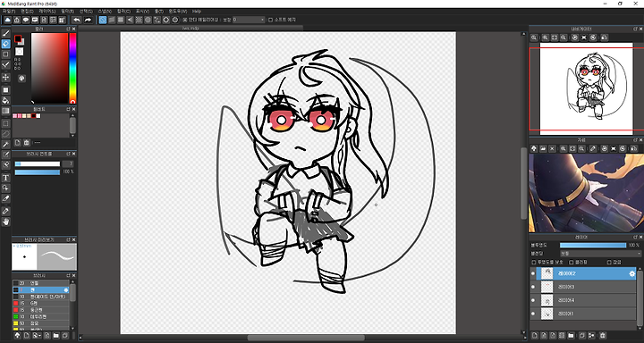
Task: Enable protect transparency checkbox (투명도를 보호)
Action: click(534, 263)
